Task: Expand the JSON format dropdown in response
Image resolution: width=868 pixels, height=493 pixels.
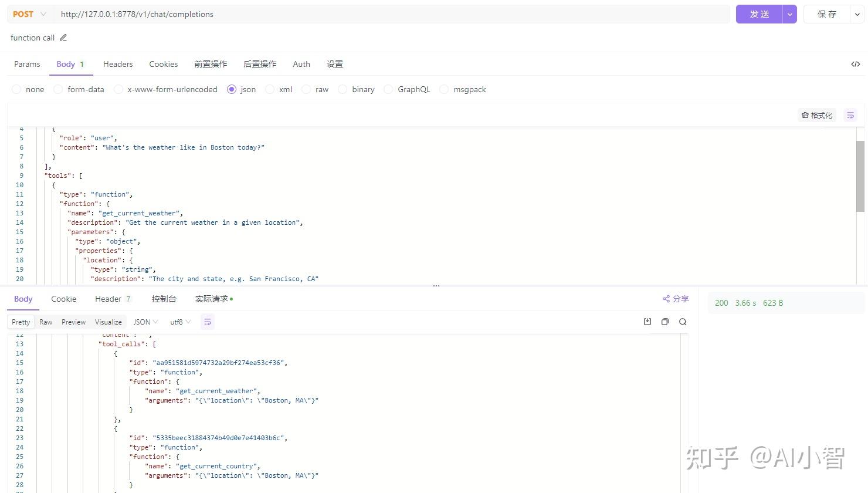Action: pos(145,322)
